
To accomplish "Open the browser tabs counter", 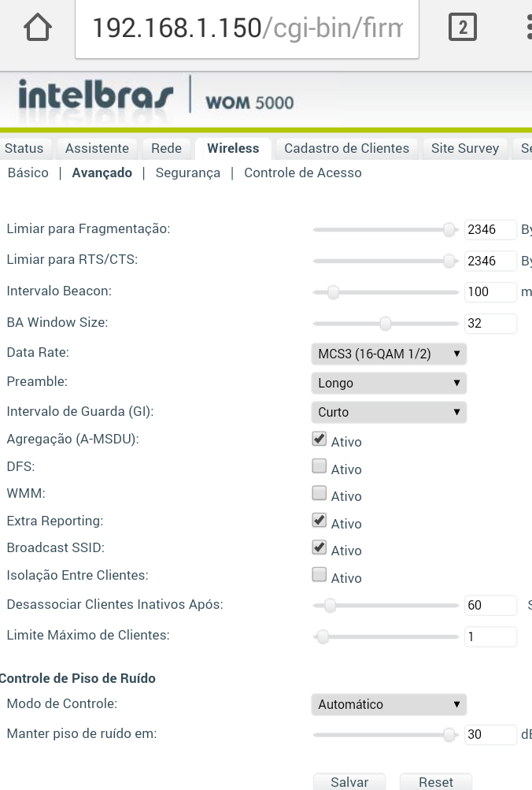I will [x=463, y=29].
